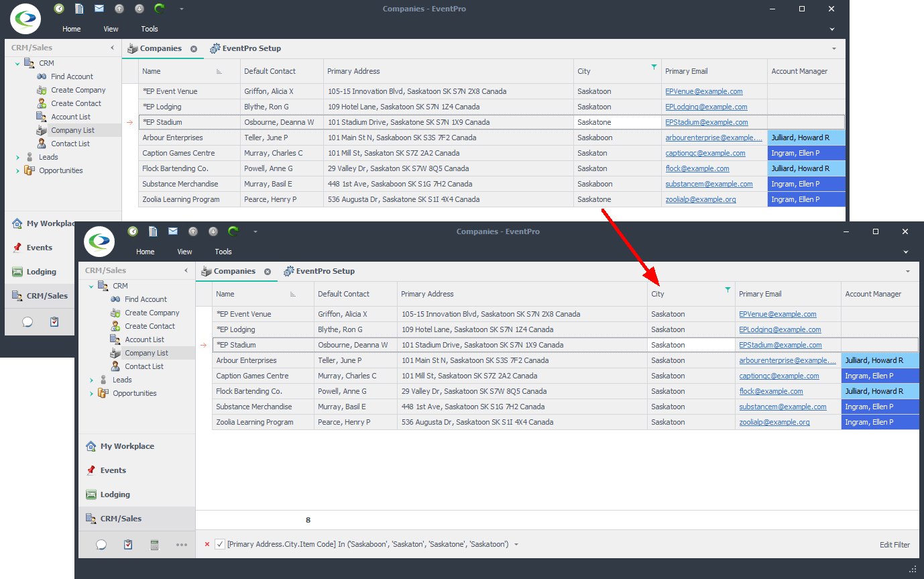
Task: Open EPStadium@example.com link in front window
Action: (781, 345)
